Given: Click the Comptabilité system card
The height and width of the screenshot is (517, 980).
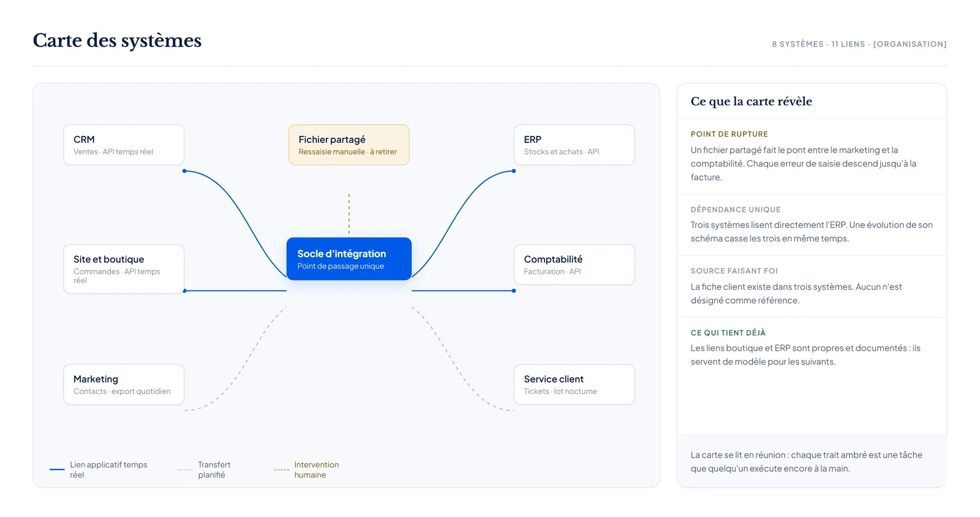Looking at the screenshot, I should coord(574,265).
